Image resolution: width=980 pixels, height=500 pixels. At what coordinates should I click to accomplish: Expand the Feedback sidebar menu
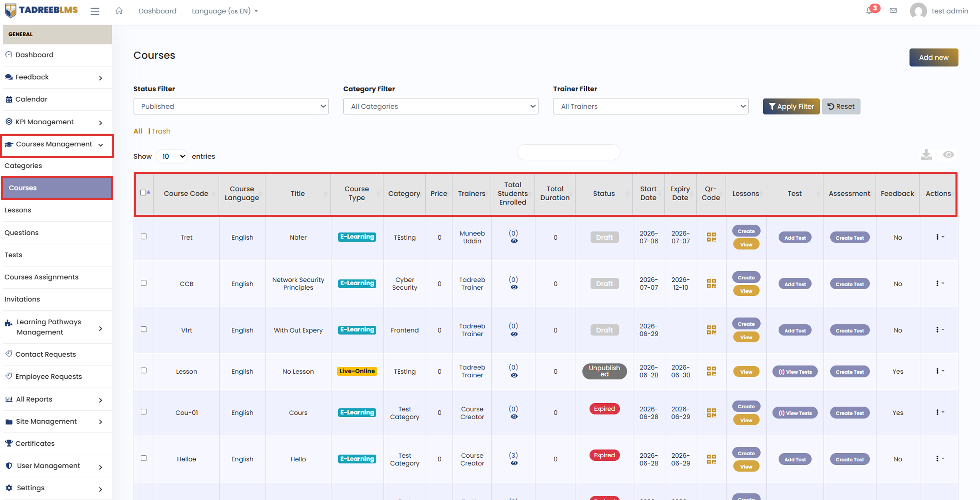click(57, 77)
